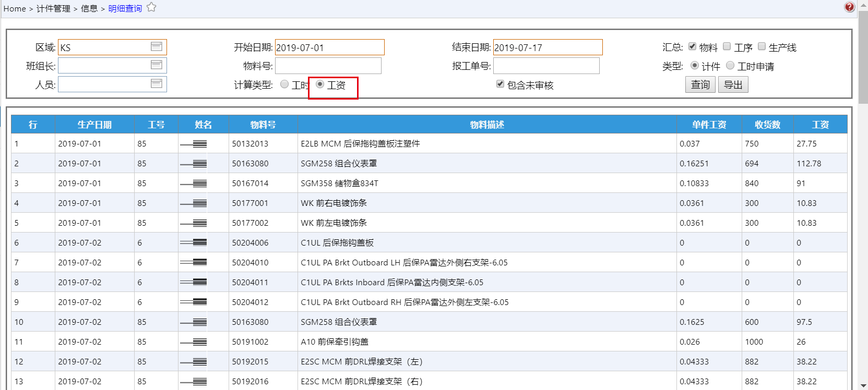Click the page vertical scrollbar thumb
This screenshot has height=390, width=868.
863,58
